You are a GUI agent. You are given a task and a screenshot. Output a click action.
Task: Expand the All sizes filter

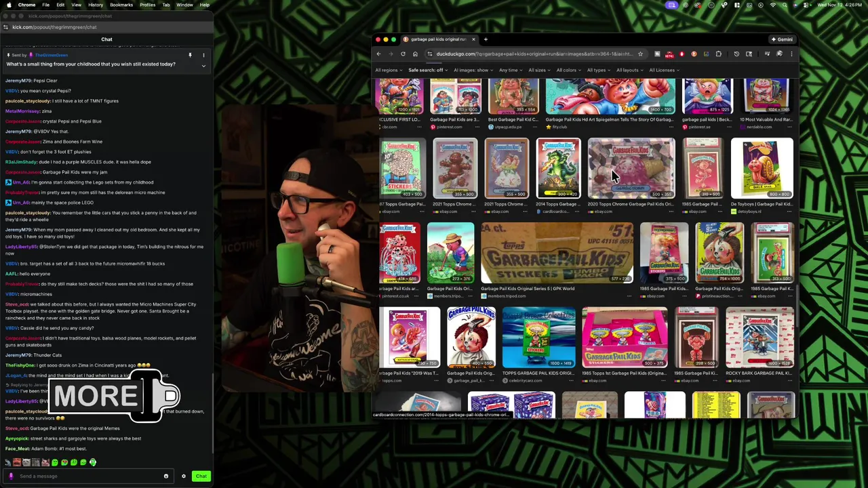(x=539, y=70)
